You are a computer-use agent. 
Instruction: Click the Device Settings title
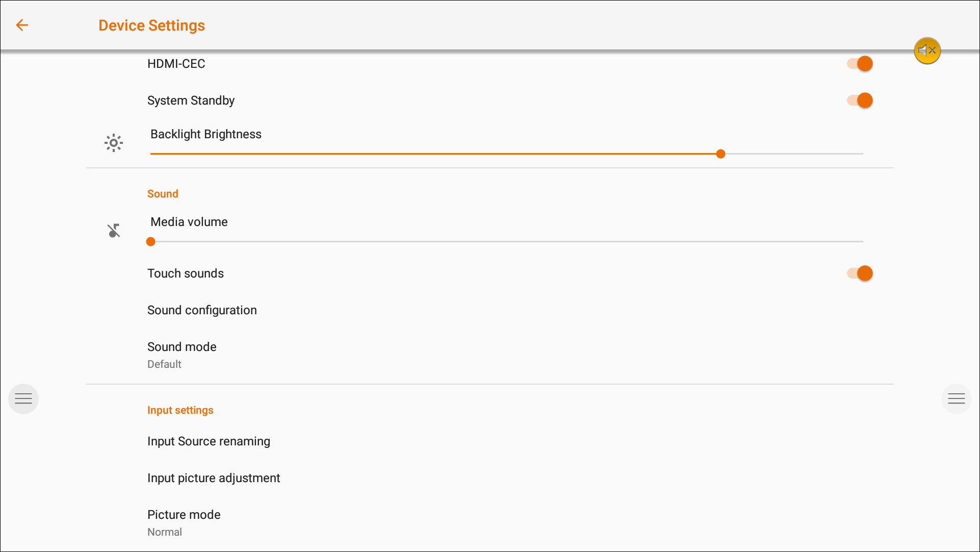[x=151, y=26]
